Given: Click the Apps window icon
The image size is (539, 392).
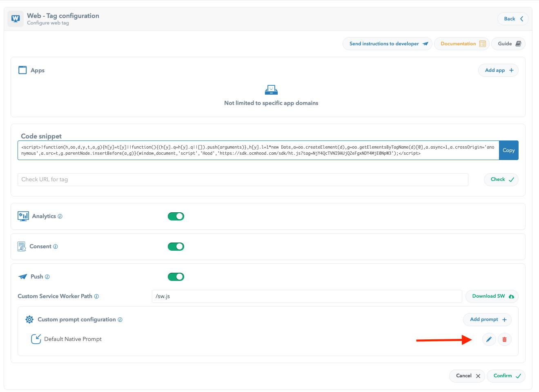Looking at the screenshot, I should coord(22,70).
